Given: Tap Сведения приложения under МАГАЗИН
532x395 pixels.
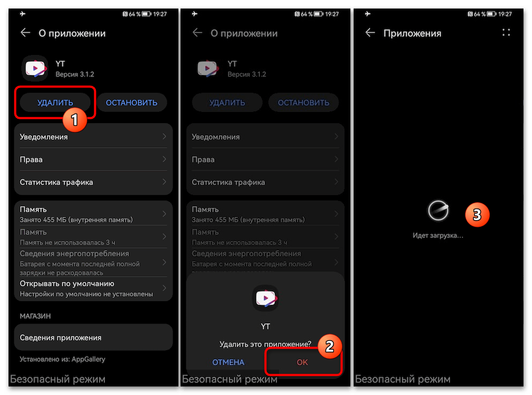Looking at the screenshot, I should click(x=93, y=337).
